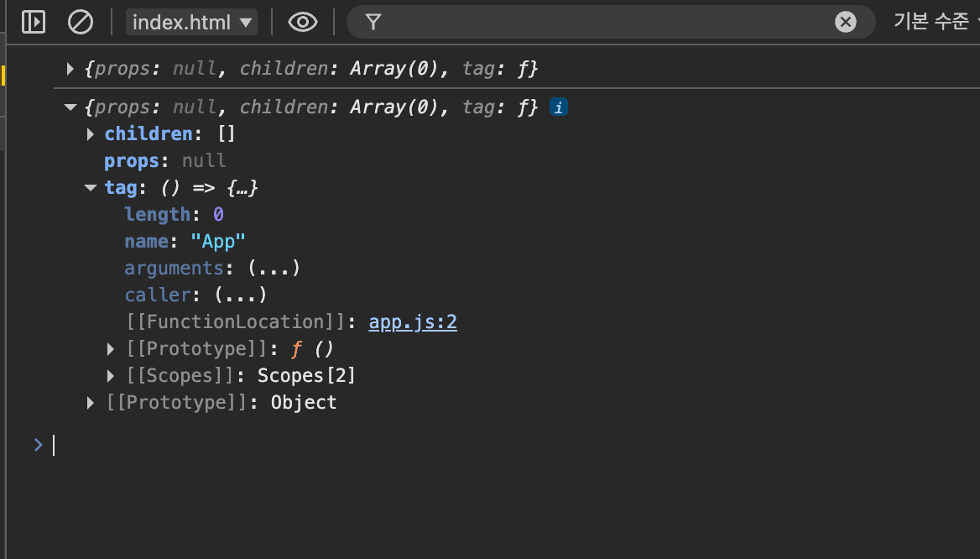
Task: Expand the [[Prototype]]: Object entry
Action: click(91, 403)
